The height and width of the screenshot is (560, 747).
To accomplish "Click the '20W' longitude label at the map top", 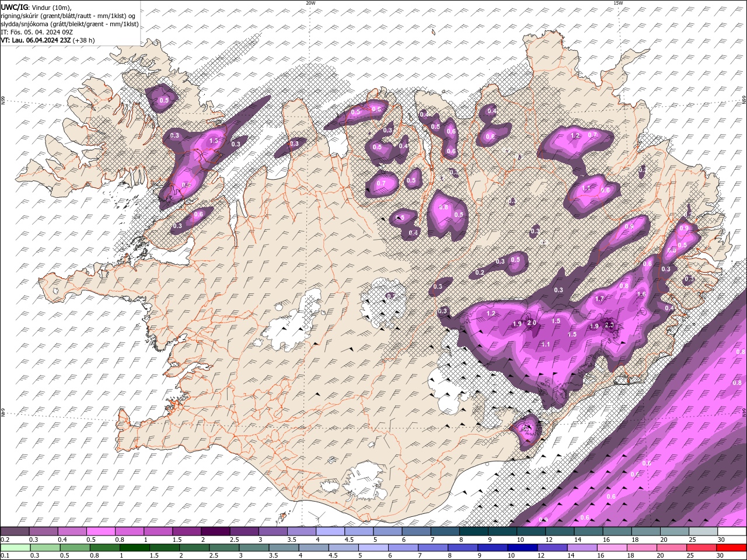I will tap(310, 3).
